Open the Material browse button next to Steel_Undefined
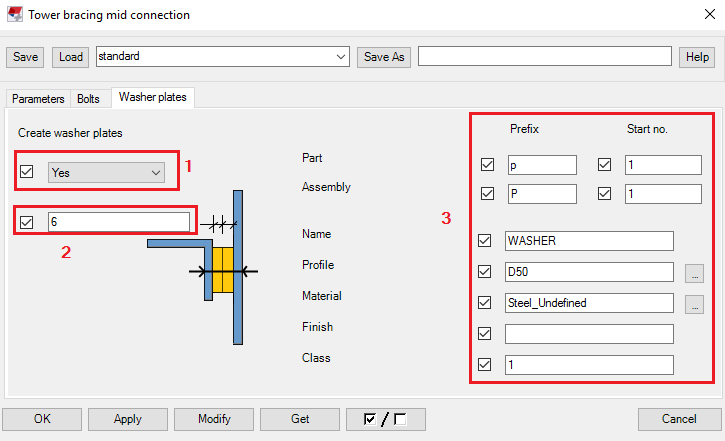Viewport: 725px width, 441px height. [695, 303]
